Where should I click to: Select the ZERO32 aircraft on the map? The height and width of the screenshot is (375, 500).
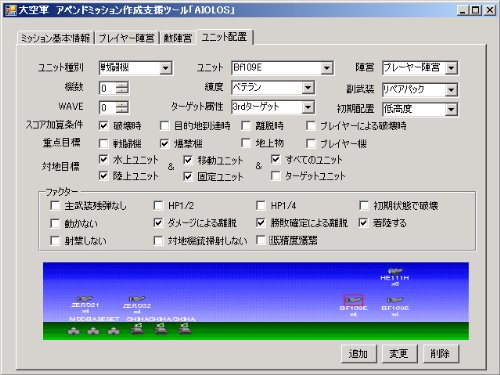pos(137,299)
